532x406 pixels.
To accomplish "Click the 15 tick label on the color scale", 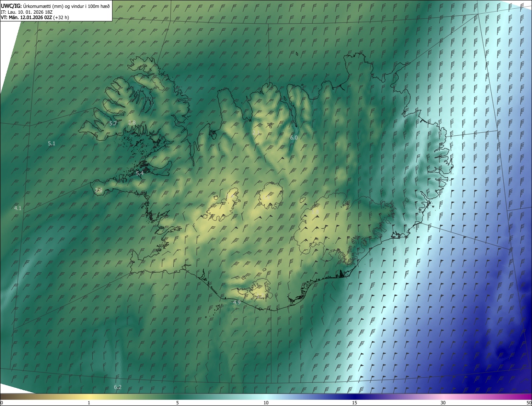I will click(x=355, y=403).
